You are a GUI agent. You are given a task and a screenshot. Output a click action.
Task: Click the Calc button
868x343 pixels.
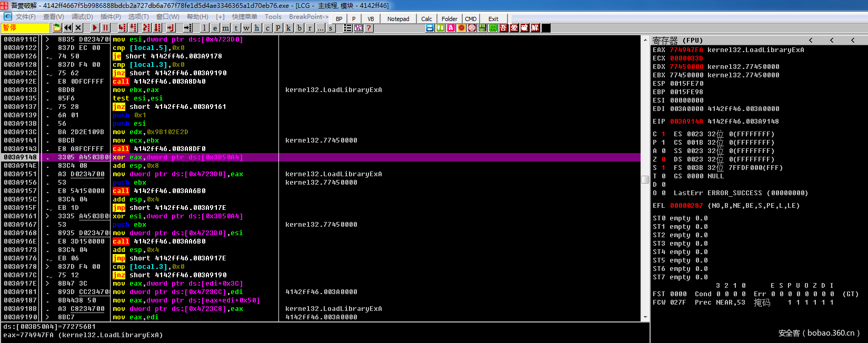(426, 19)
